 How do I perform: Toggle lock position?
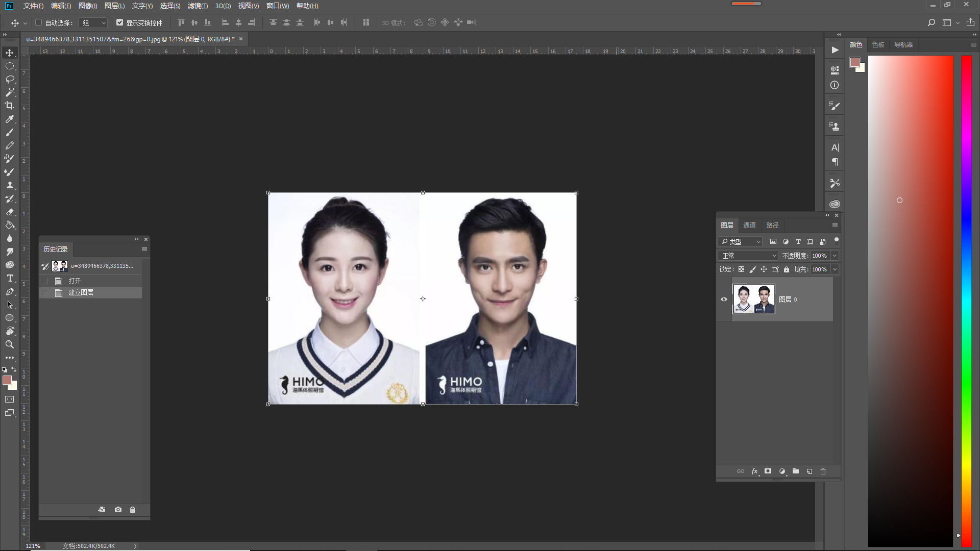point(764,269)
